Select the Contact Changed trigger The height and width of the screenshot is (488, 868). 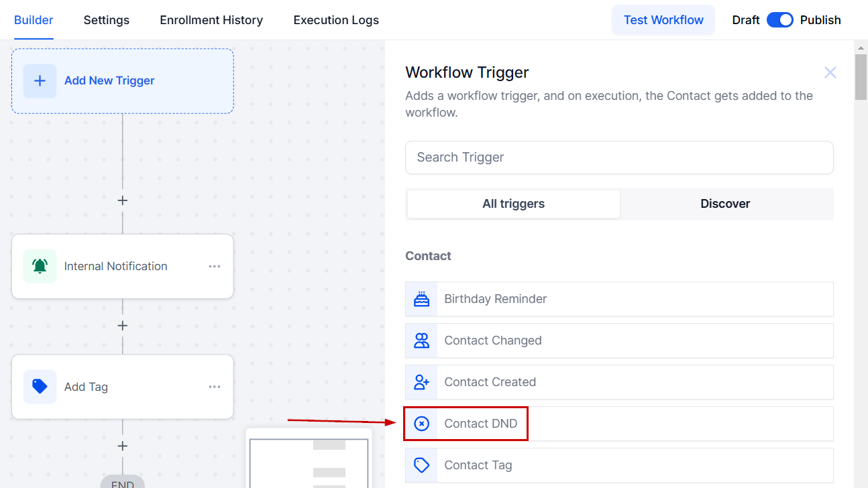pos(619,341)
